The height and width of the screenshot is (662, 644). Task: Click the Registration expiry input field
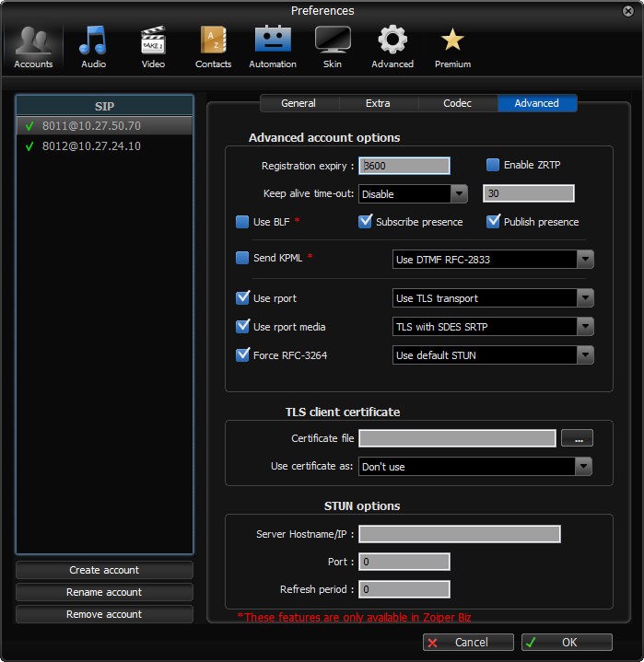point(404,167)
